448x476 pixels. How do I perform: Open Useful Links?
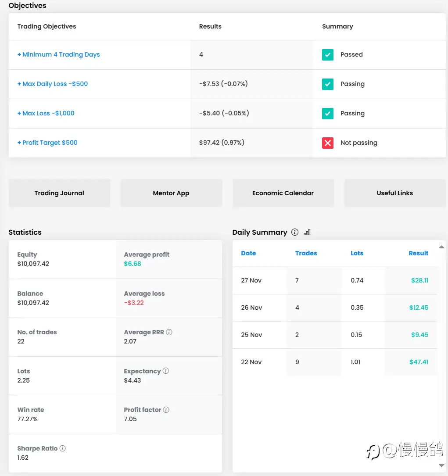click(x=395, y=193)
